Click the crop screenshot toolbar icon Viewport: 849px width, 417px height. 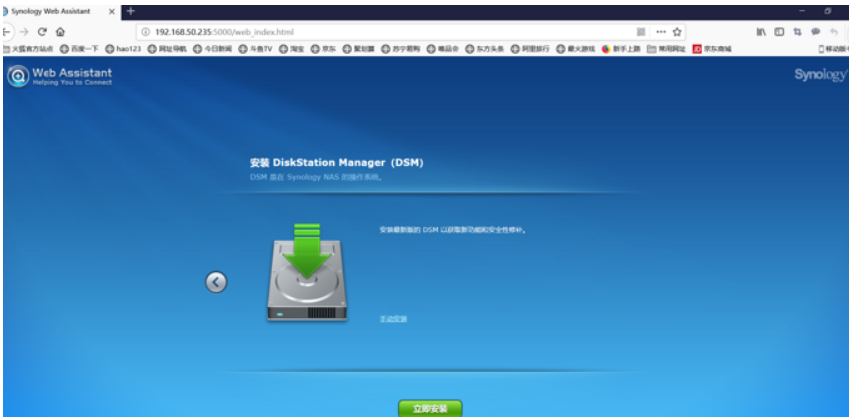pyautogui.click(x=797, y=32)
